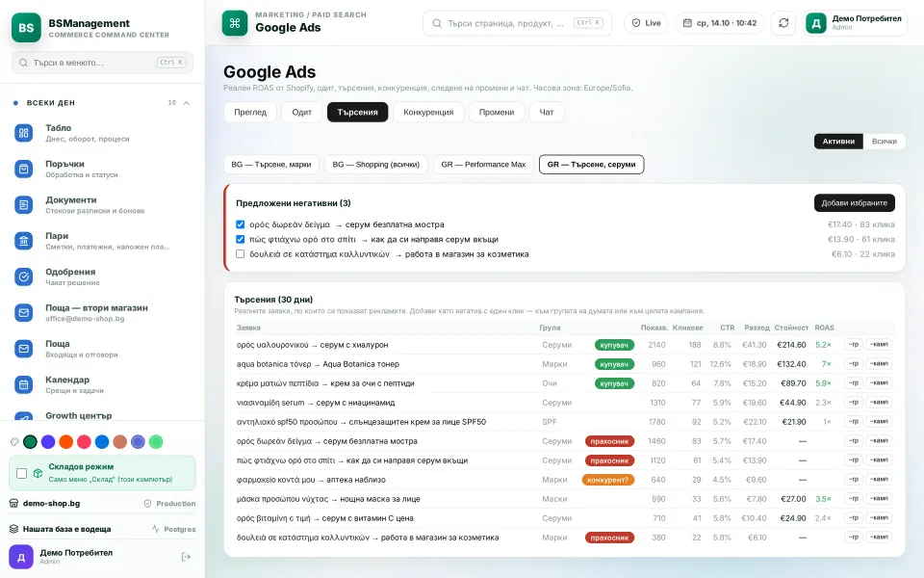Open the Пари bank icon
Image resolution: width=924 pixels, height=578 pixels.
point(23,241)
